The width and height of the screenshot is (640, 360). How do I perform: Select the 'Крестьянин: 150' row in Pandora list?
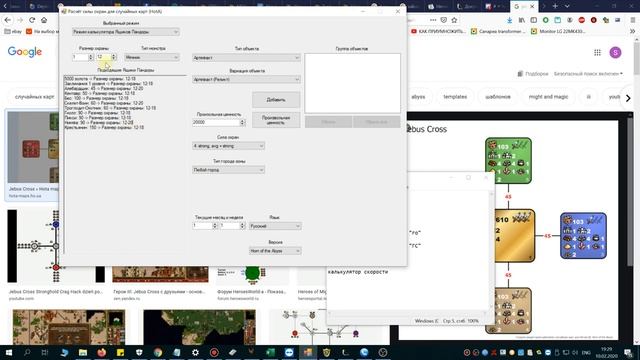(104, 127)
